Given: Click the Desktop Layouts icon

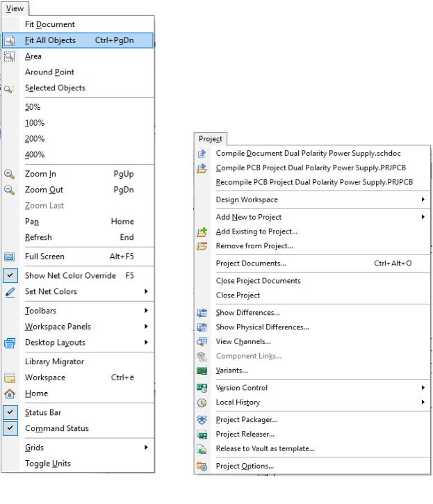Looking at the screenshot, I should click(10, 343).
